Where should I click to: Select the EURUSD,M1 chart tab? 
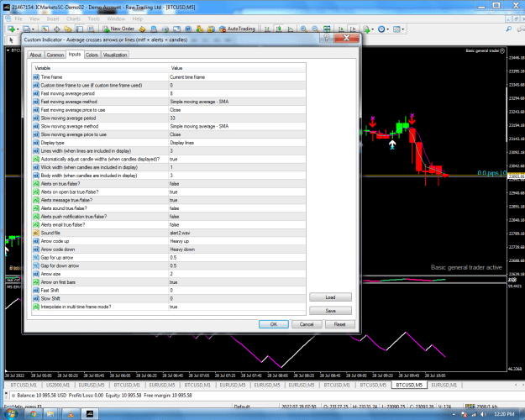444,386
